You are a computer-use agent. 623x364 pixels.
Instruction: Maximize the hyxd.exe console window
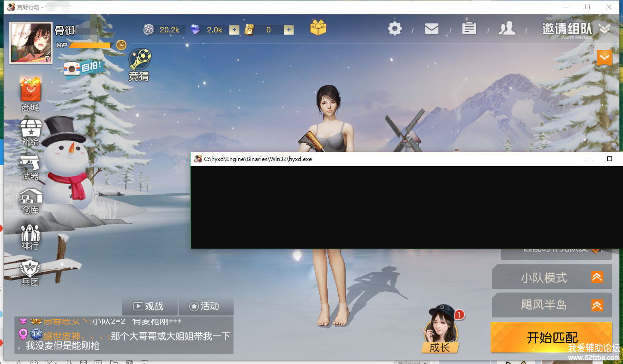pyautogui.click(x=610, y=159)
